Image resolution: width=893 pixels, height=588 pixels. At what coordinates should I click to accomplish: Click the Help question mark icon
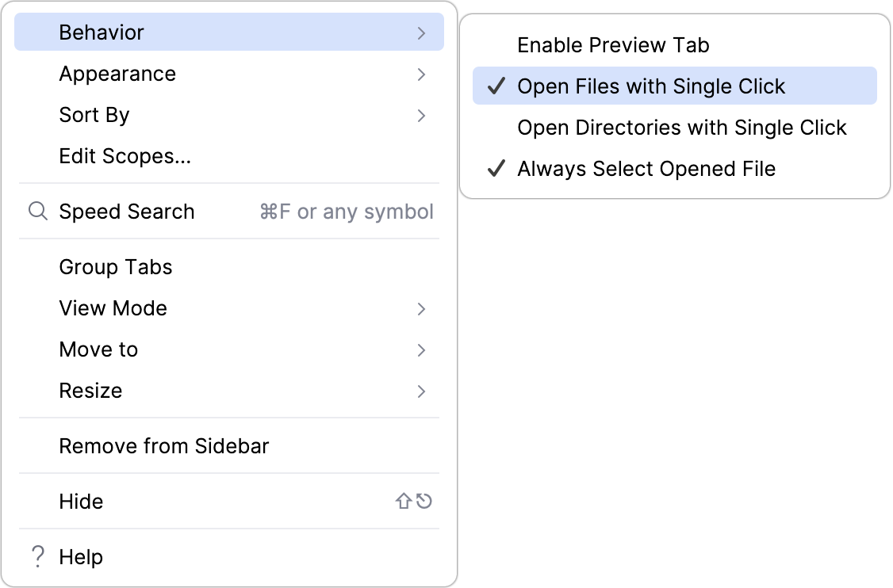tap(36, 556)
